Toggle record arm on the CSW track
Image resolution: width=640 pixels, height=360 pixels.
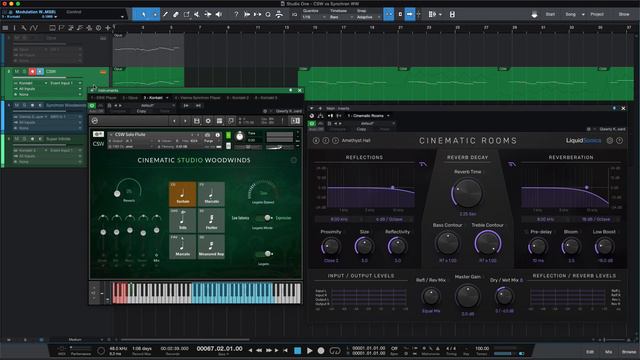click(32, 71)
